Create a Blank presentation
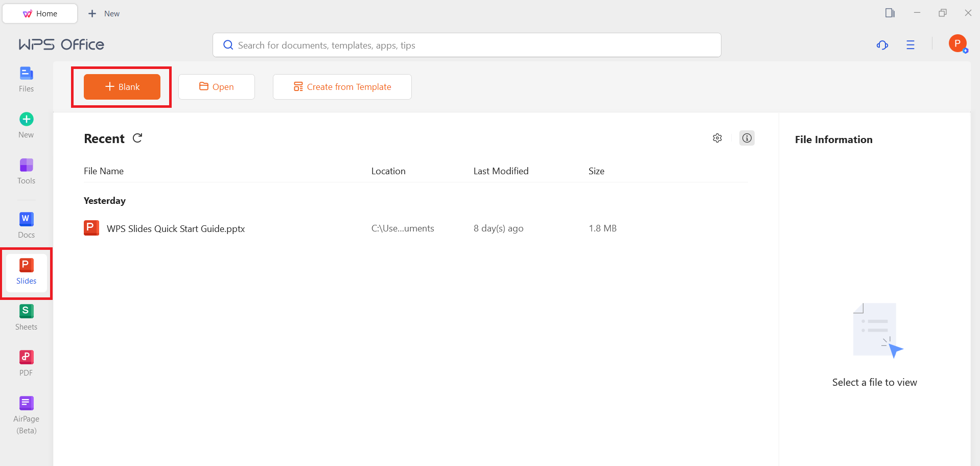The image size is (980, 466). pos(122,87)
